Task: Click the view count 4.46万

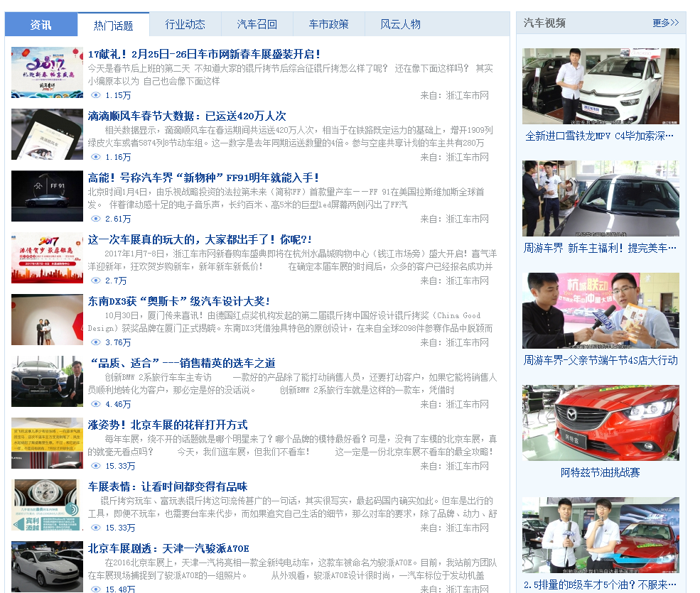Action: [x=118, y=404]
